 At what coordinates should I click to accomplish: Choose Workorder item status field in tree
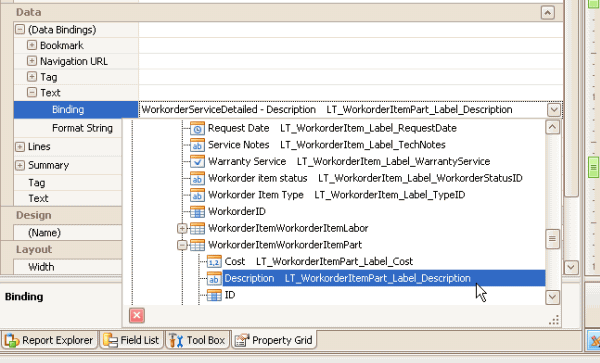[365, 178]
